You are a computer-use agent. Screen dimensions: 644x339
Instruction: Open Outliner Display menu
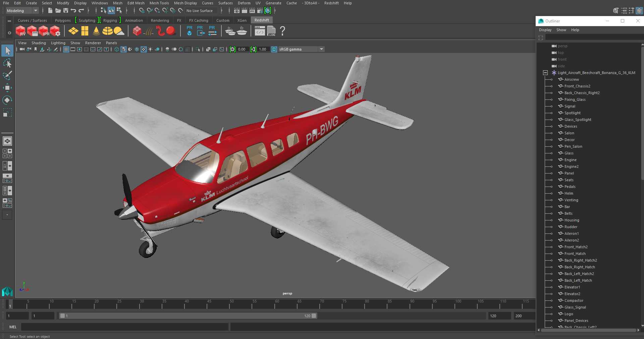click(x=545, y=30)
